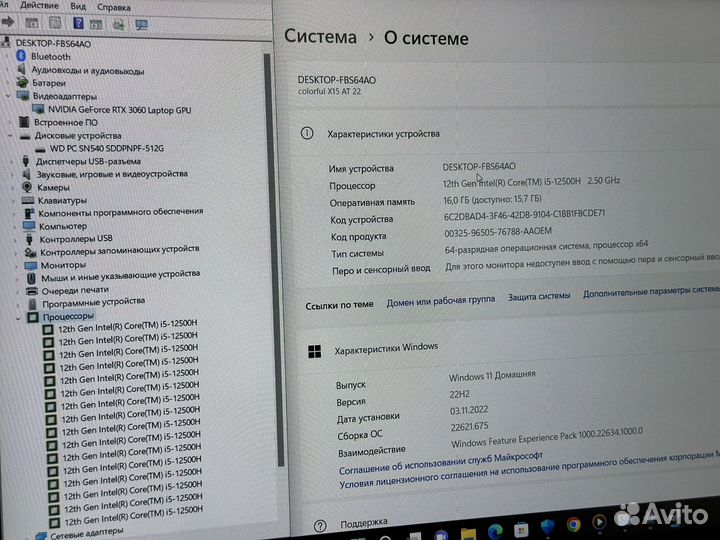Open Условия лицензионного соглашения link
Viewport: 720px width, 540px height.
click(529, 469)
